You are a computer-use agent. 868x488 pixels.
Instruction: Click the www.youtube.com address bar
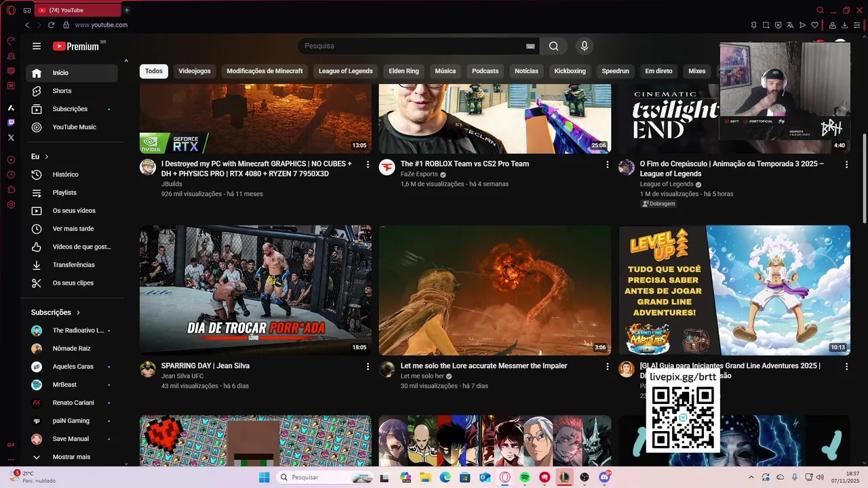coord(101,25)
